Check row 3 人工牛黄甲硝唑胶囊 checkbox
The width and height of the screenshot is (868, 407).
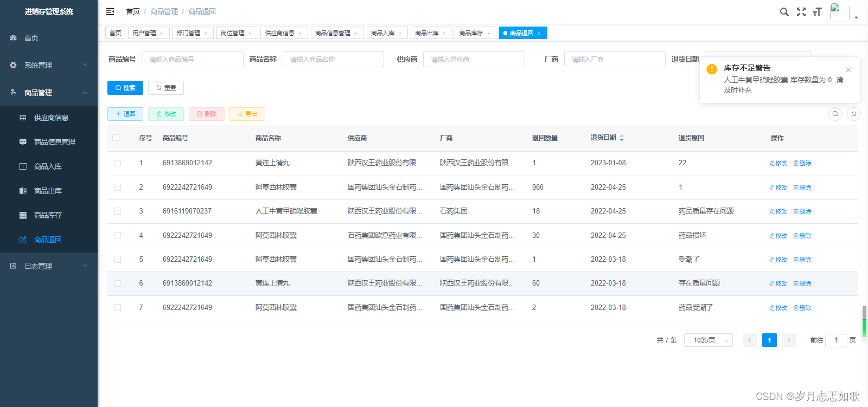pos(118,211)
